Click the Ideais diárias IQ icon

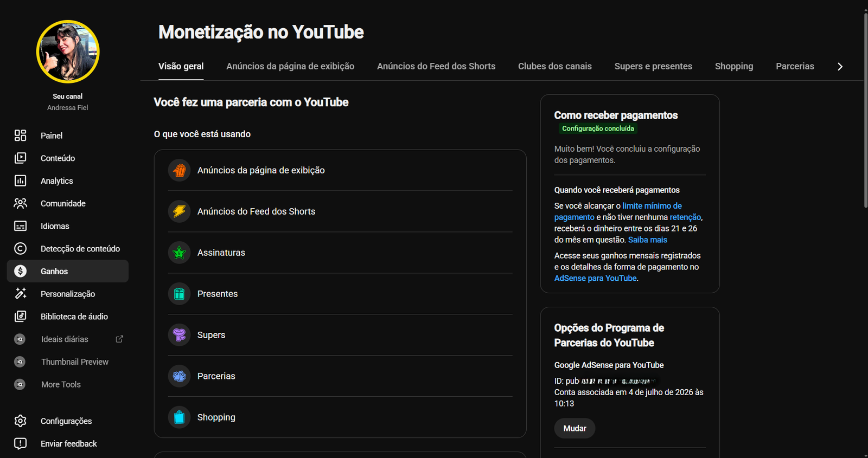click(x=20, y=339)
